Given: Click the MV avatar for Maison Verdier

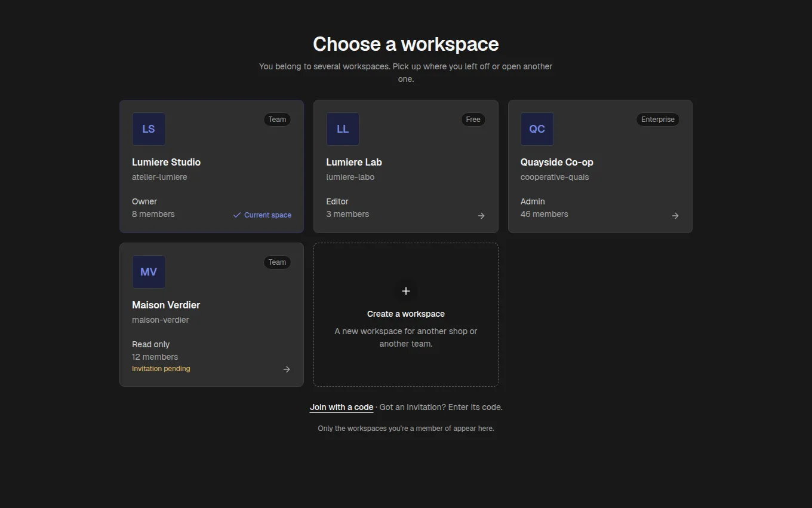Looking at the screenshot, I should 149,272.
